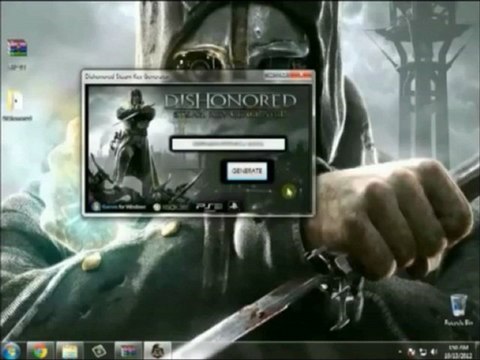Switch to WinRAR window in taskbar

click(128, 351)
